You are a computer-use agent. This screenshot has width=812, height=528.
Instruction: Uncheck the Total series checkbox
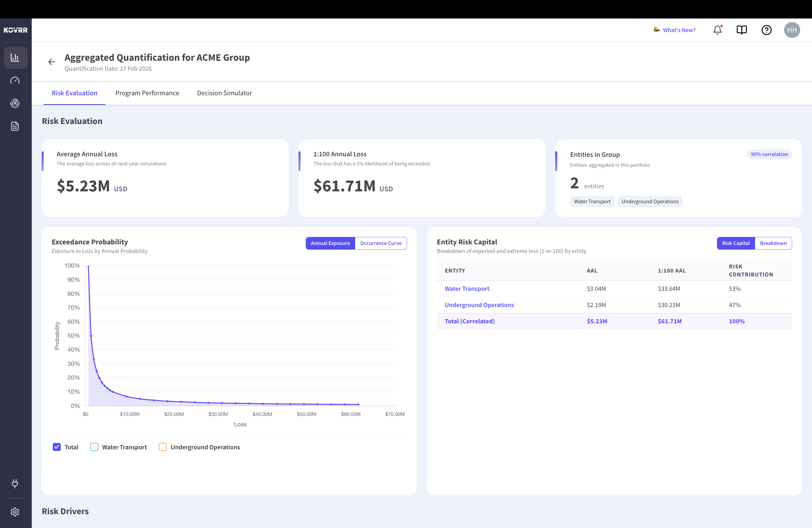[57, 447]
